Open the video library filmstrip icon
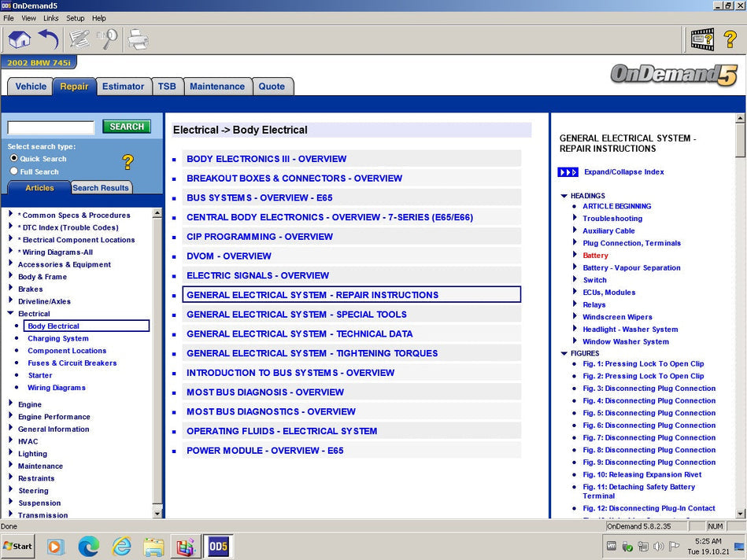747x560 pixels. tap(702, 39)
